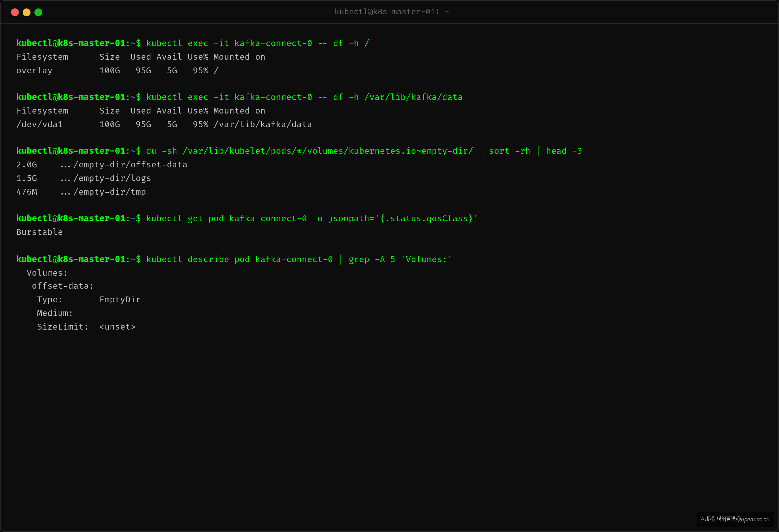779x532 pixels.
Task: Click the /dev/vda1 filesystem output row
Action: tap(164, 124)
